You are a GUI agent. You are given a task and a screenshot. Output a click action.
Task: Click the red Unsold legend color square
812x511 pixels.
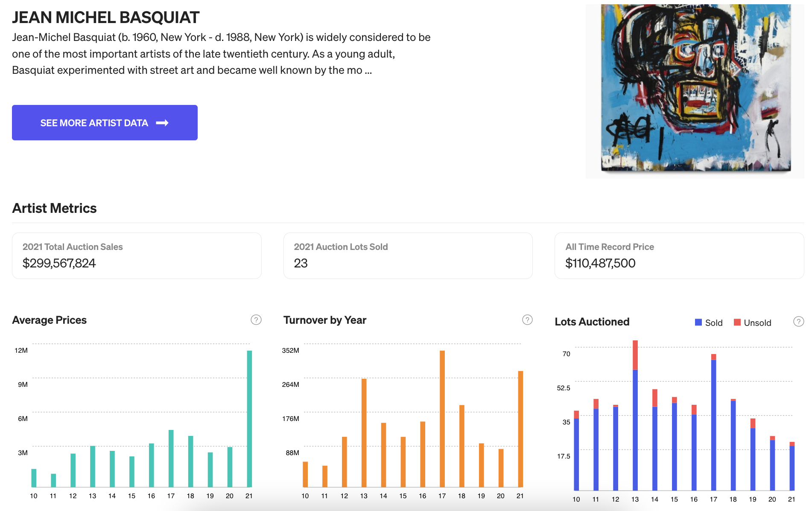(737, 322)
